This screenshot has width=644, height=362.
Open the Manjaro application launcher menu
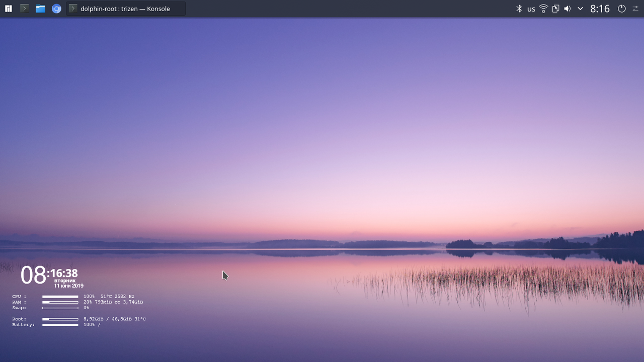(9, 9)
